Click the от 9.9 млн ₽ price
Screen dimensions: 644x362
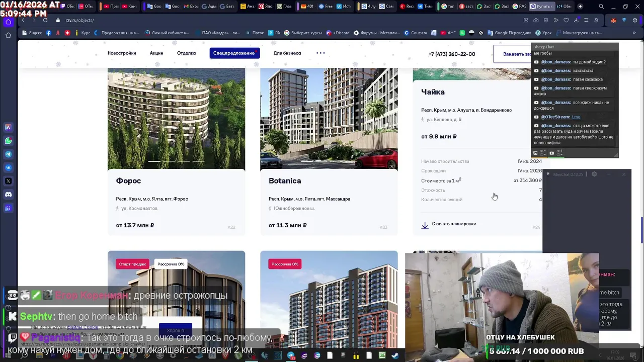[x=439, y=137]
